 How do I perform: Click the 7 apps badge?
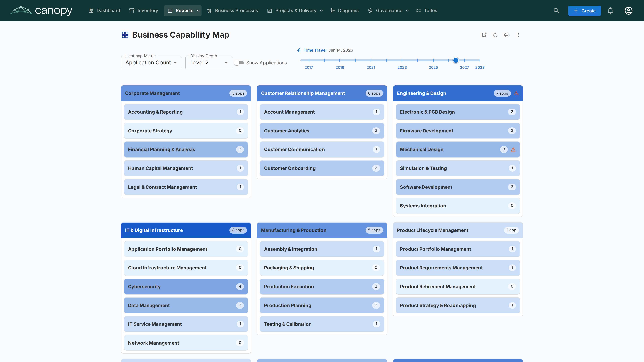pyautogui.click(x=502, y=93)
